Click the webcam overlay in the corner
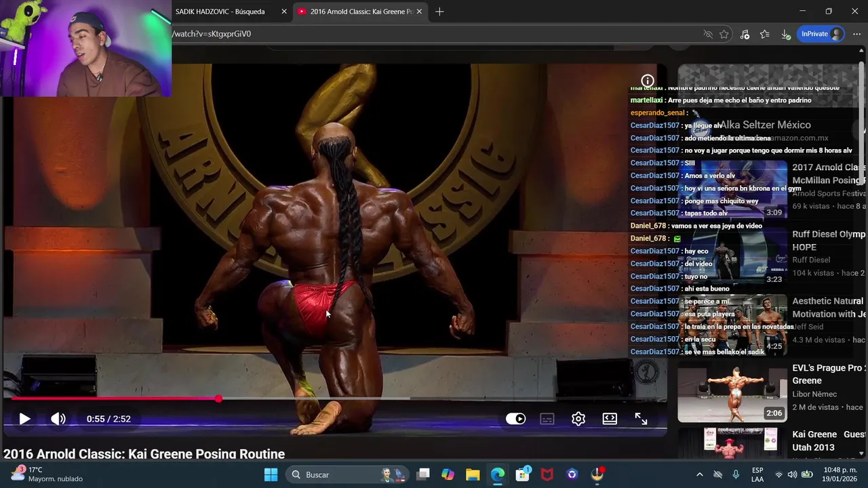The height and width of the screenshot is (488, 868). point(85,49)
